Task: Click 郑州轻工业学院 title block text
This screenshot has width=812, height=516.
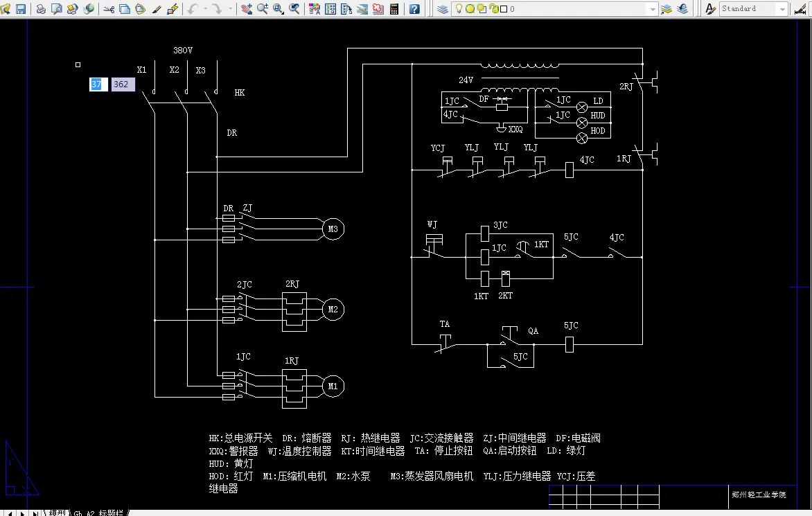Action: point(759,495)
